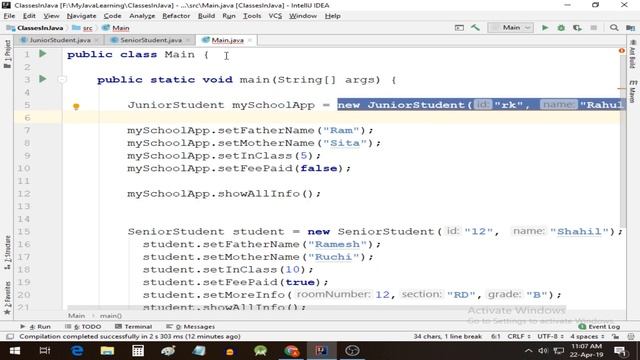Open the Windows notification center
This screenshot has height=360, width=640.
[x=620, y=351]
